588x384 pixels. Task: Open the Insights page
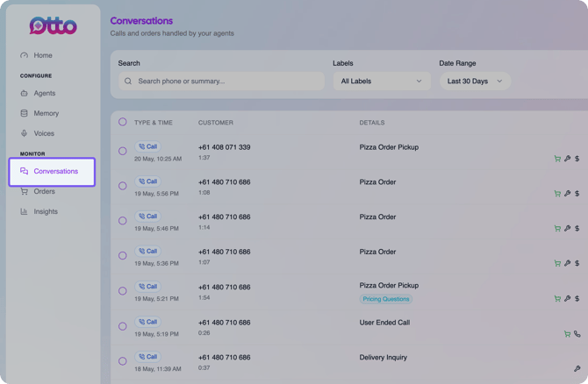[39, 211]
